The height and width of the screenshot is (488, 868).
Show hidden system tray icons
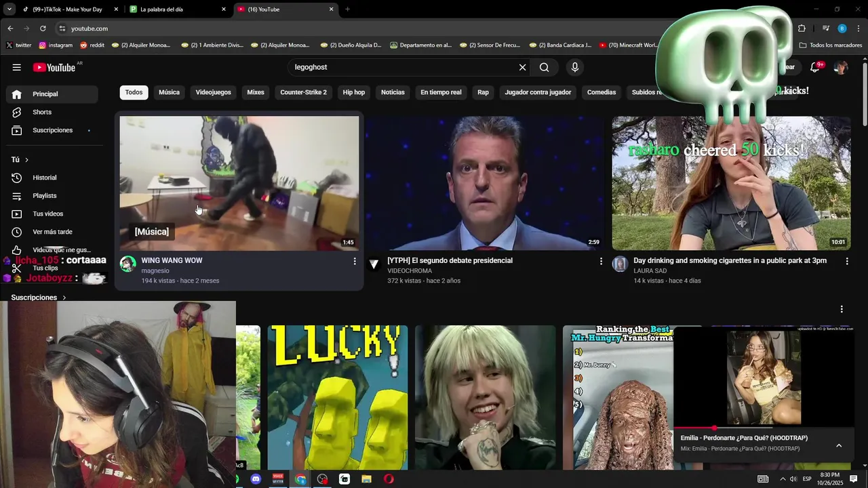click(x=783, y=479)
